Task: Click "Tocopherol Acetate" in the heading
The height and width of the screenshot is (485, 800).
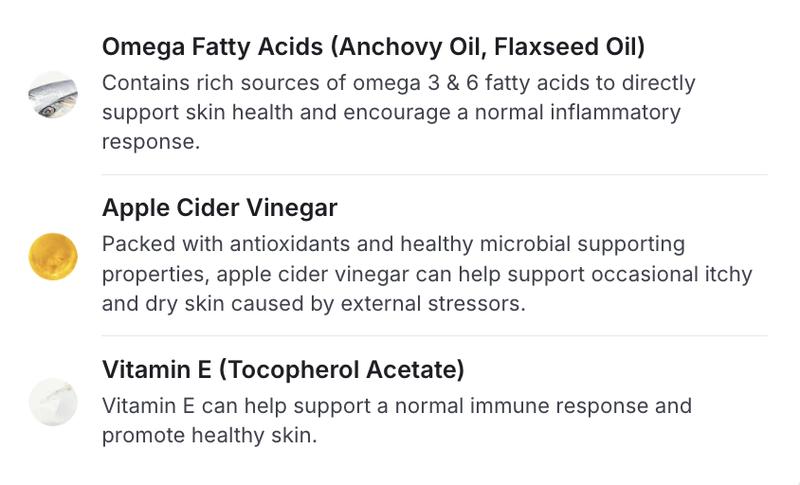Action: pos(341,370)
